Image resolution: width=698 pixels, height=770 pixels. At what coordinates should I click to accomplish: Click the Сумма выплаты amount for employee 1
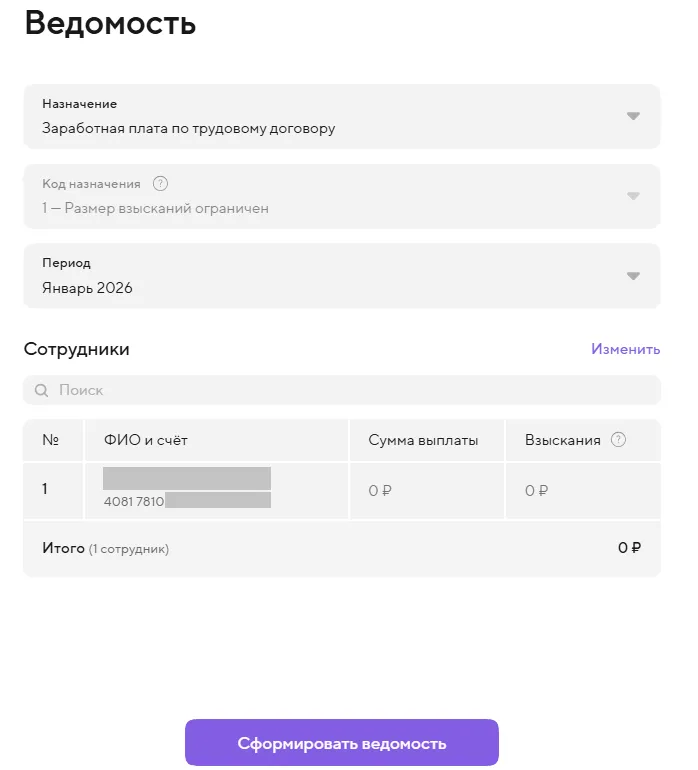point(380,491)
